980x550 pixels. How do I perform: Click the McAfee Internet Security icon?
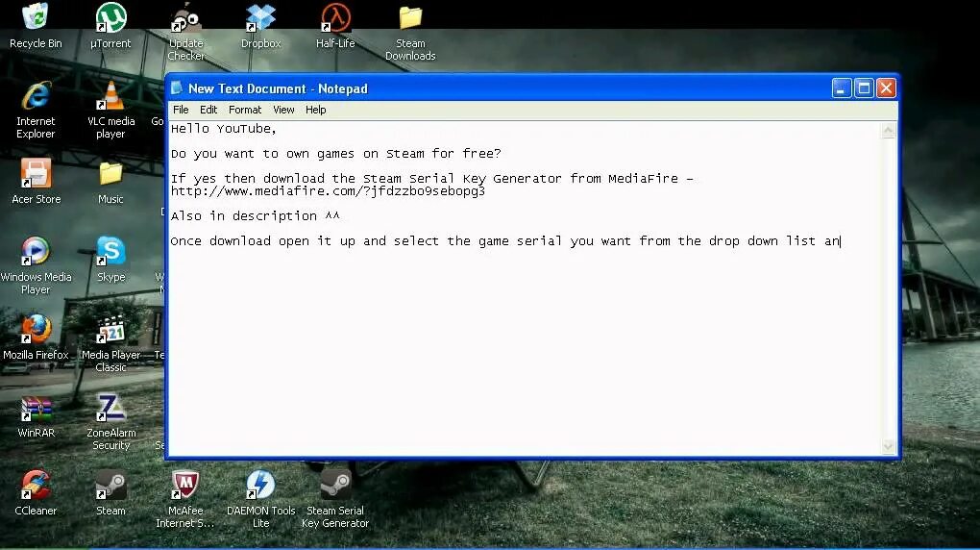pyautogui.click(x=185, y=499)
